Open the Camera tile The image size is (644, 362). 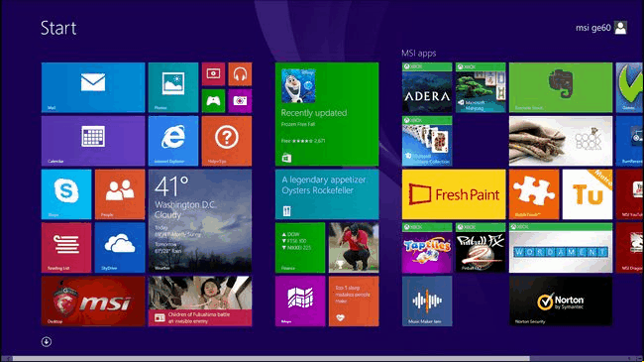tap(240, 101)
